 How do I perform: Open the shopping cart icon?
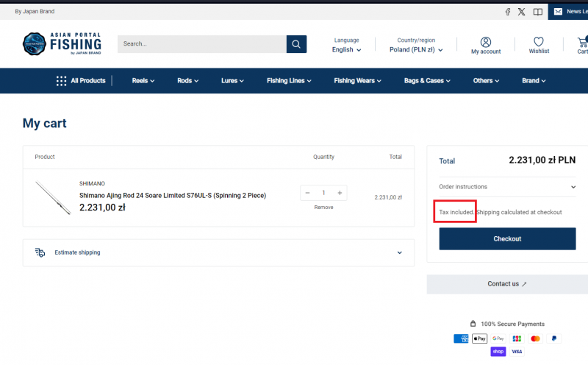583,43
